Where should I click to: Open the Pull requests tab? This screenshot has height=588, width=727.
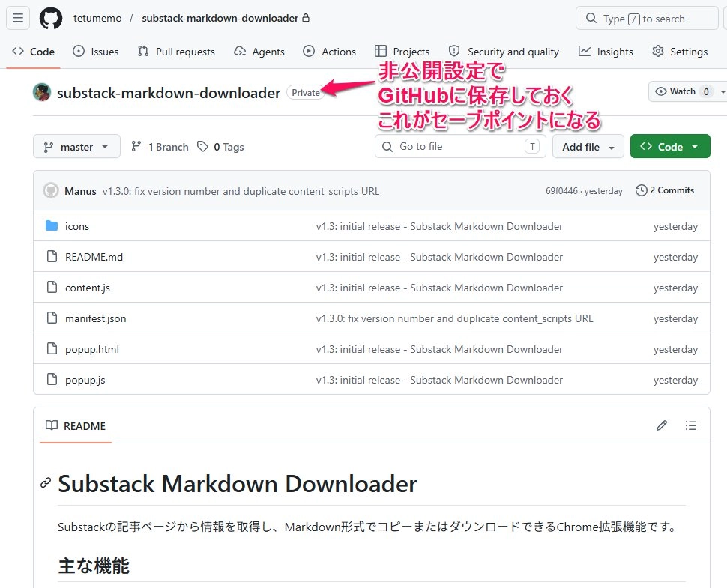(176, 52)
